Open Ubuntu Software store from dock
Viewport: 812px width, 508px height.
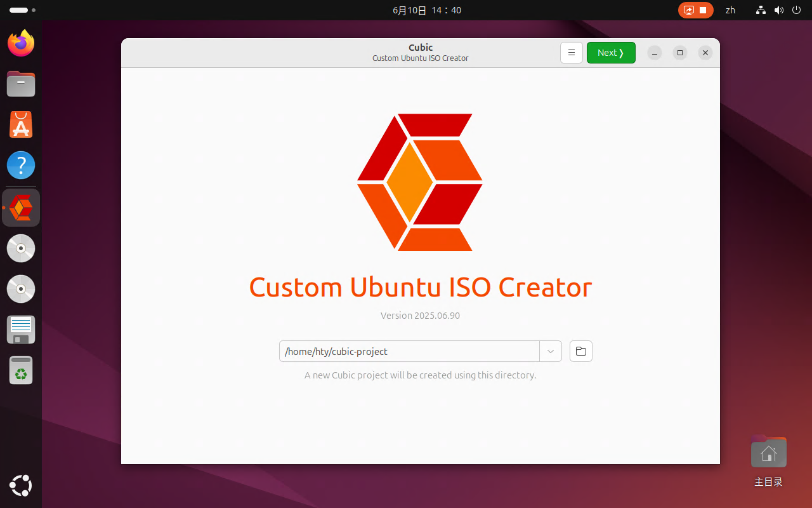pos(21,124)
